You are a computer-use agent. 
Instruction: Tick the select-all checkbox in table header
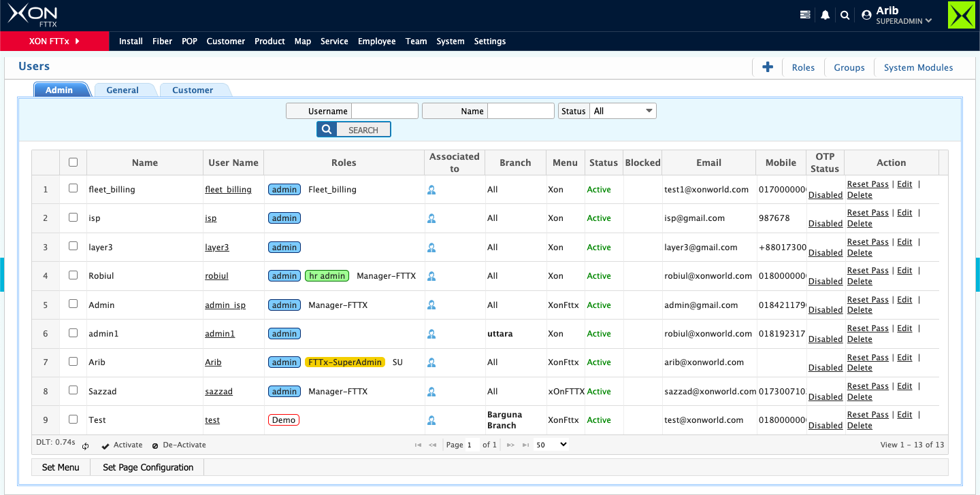[73, 163]
